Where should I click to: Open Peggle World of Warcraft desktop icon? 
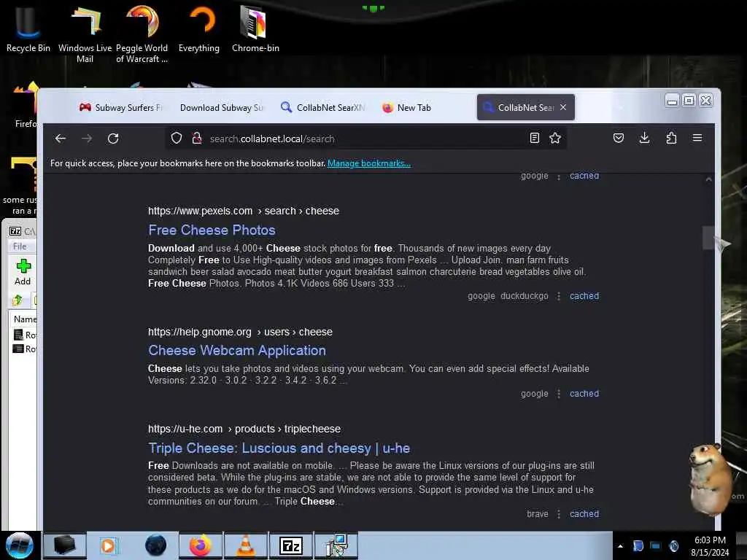[x=142, y=34]
